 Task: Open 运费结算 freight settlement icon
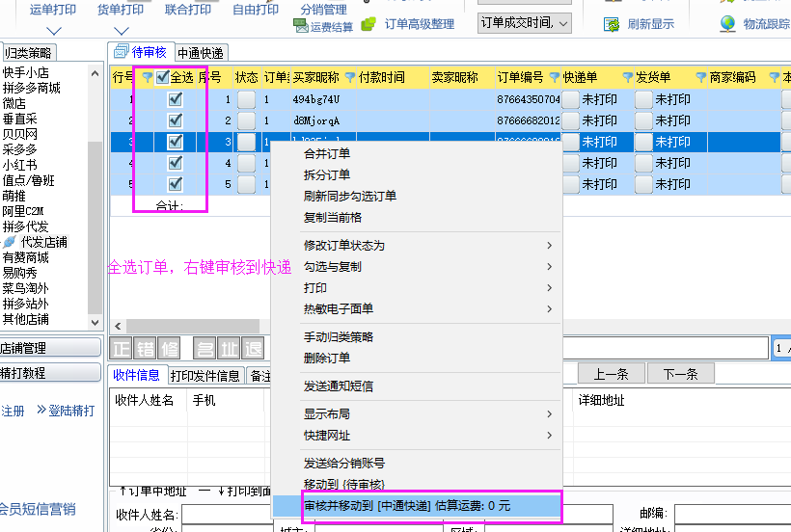(301, 25)
